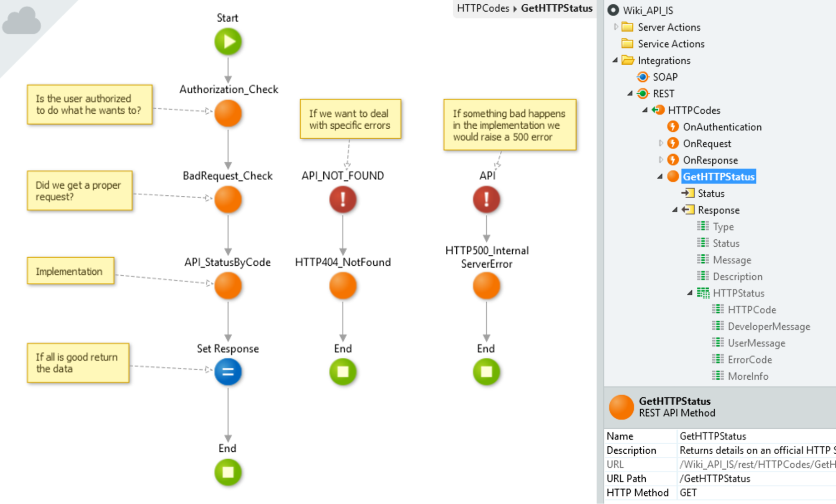Click GetHTTPStatus in the breadcrumb
This screenshot has height=504, width=836.
pos(557,8)
